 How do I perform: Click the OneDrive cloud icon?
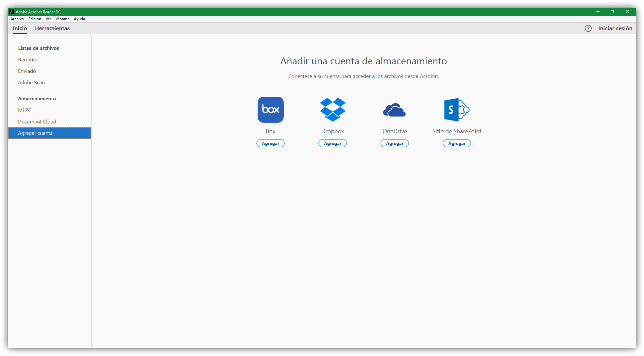point(394,110)
